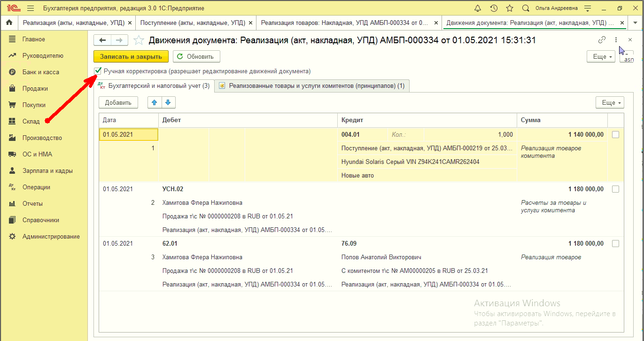Click the Дата column header
This screenshot has width=644, height=341.
click(129, 120)
